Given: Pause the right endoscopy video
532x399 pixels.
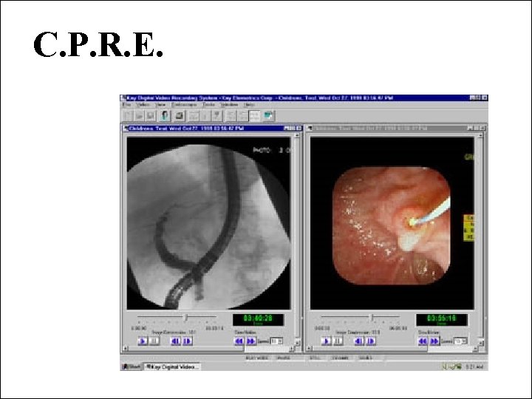Looking at the screenshot, I should click(338, 341).
